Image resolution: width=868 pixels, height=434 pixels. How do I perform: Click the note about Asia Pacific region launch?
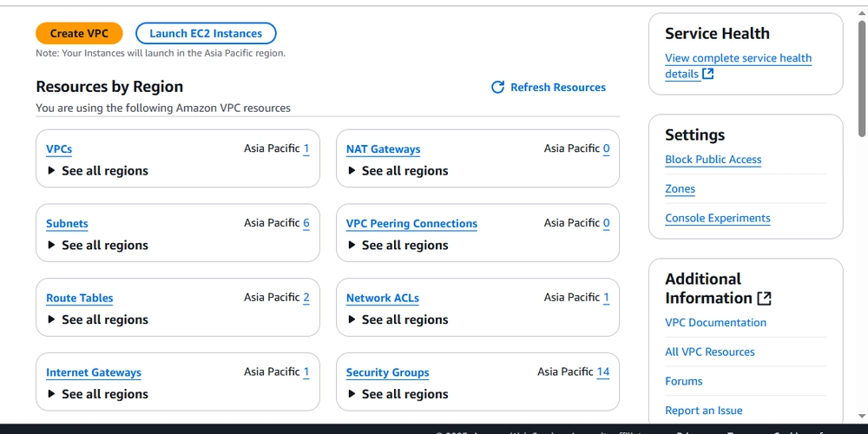[x=161, y=54]
